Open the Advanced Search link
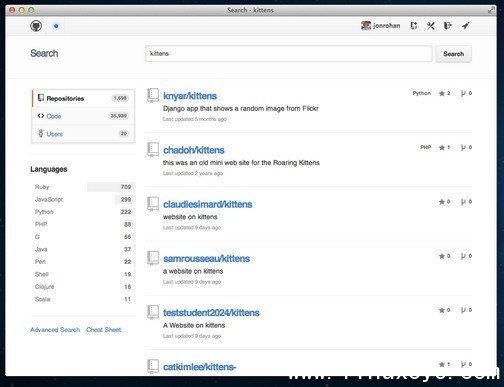This screenshot has height=387, width=504. point(55,330)
